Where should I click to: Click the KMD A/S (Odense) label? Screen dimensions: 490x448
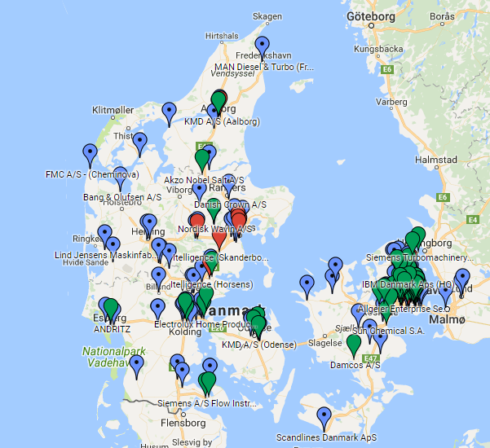(259, 345)
